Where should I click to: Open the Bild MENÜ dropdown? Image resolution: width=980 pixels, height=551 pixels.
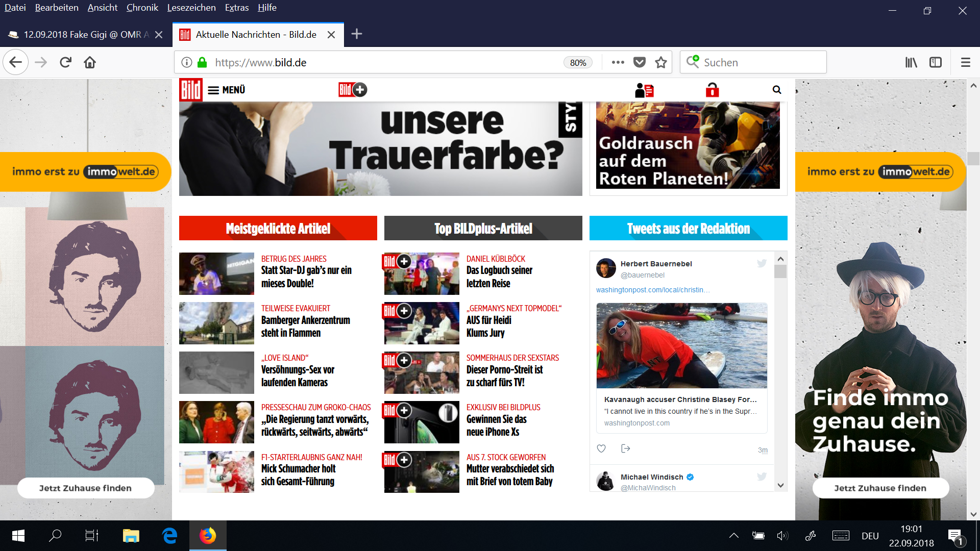227,90
